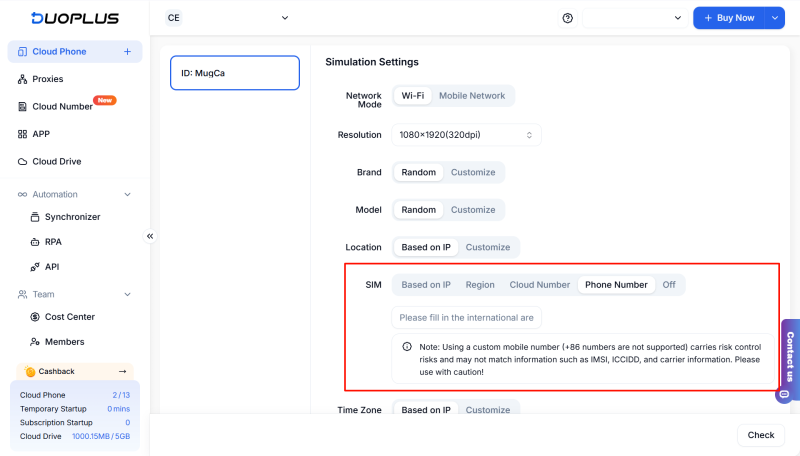Viewport: 800px width, 456px height.
Task: Switch Brand option to Customize
Action: pyautogui.click(x=472, y=172)
